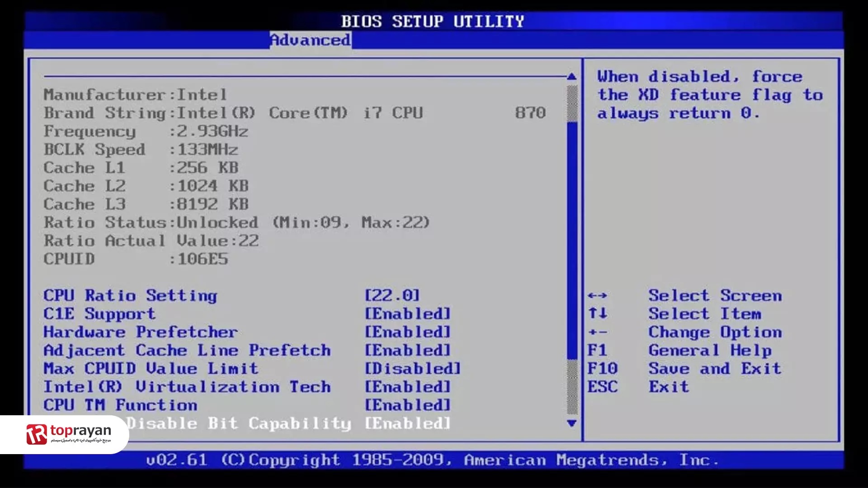Screen dimensions: 868x488
Task: Click the plus-minus Change Option icon
Action: click(x=597, y=333)
